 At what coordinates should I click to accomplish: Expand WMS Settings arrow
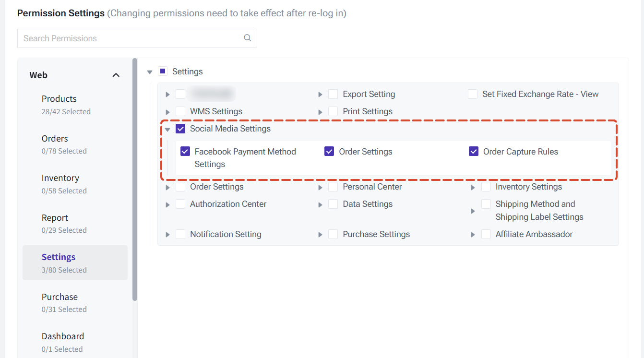167,112
